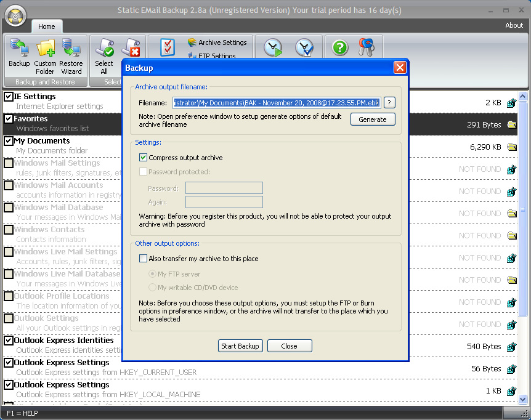Click the clock with green play icon
531x420 pixels.
[x=273, y=47]
